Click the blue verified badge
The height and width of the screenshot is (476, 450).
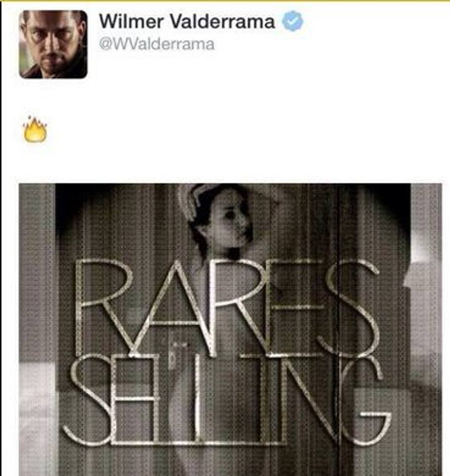[x=293, y=21]
